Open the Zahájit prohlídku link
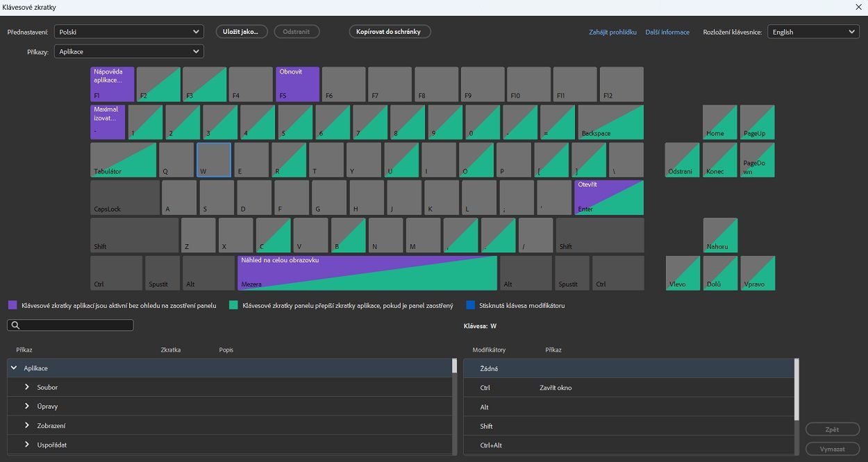This screenshot has width=868, height=462. pyautogui.click(x=612, y=32)
